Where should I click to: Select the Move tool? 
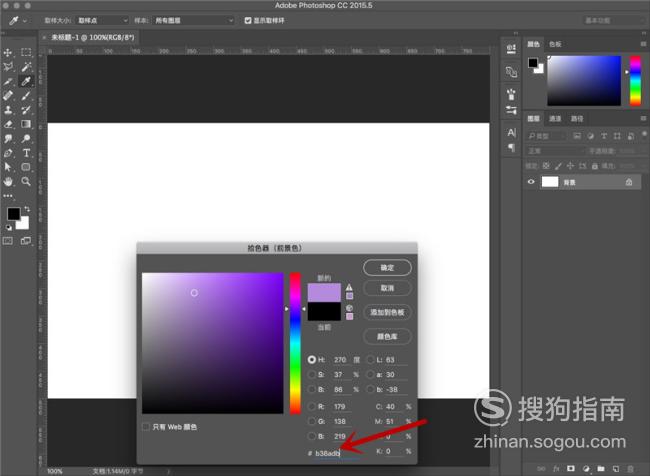[8, 52]
